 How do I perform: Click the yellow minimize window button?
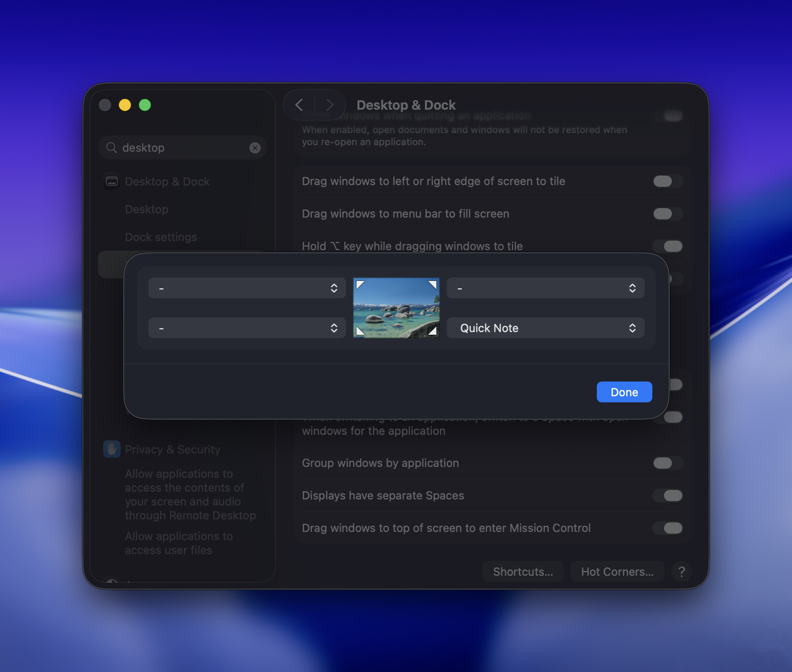(125, 105)
